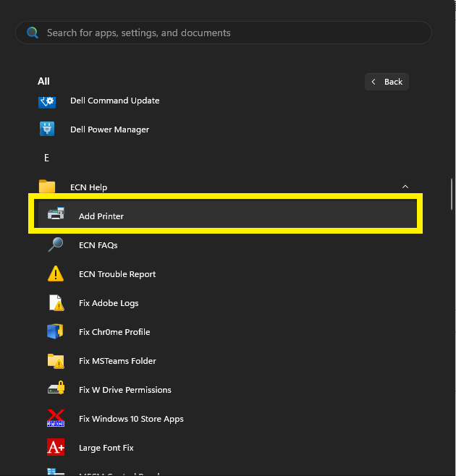Open the Dell Power Manager plug icon
Image resolution: width=456 pixels, height=476 pixels.
(47, 129)
